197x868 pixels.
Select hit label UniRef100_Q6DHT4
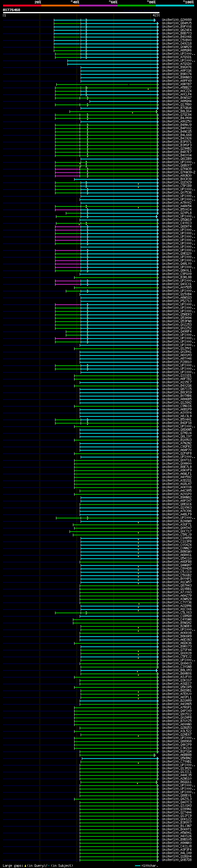[x=177, y=226]
